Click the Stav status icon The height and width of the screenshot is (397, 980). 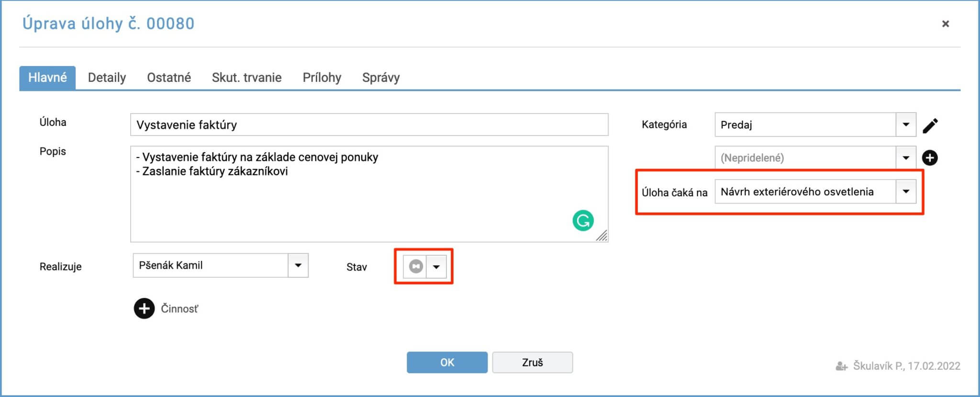[415, 266]
